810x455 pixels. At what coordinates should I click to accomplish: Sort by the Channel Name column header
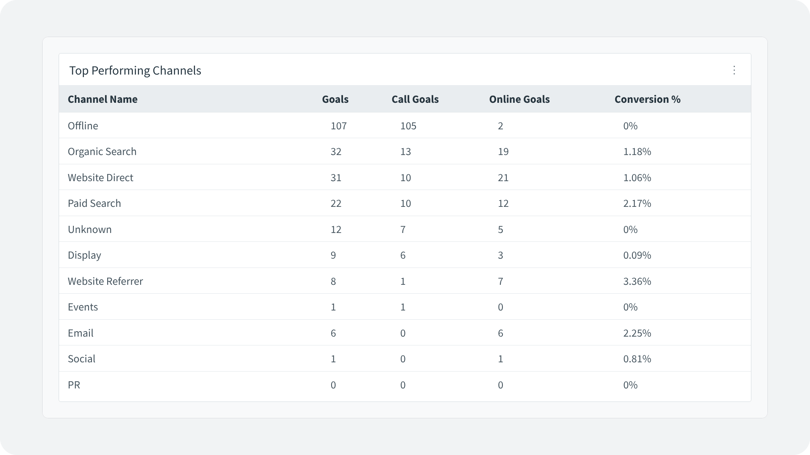(102, 99)
